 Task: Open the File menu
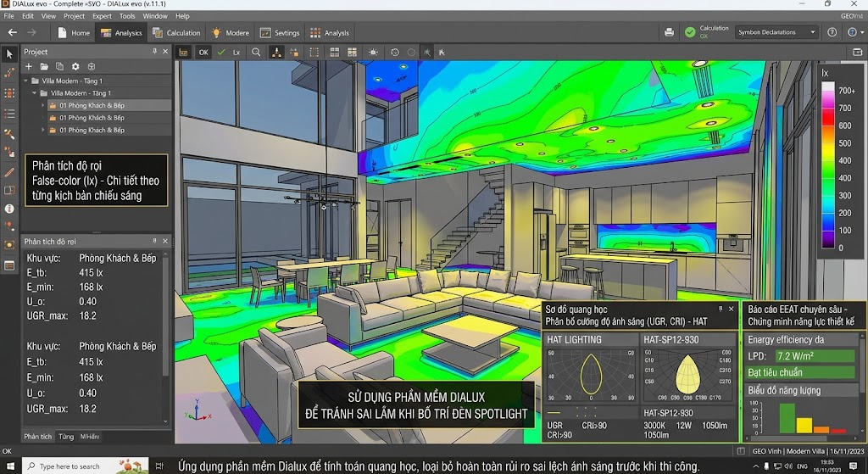click(8, 16)
